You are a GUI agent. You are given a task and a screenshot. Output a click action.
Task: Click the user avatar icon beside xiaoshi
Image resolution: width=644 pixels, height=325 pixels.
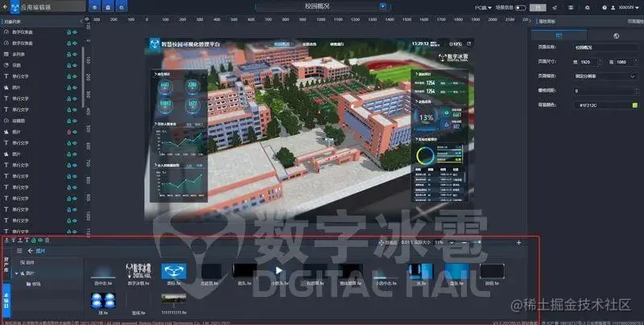coord(613,7)
